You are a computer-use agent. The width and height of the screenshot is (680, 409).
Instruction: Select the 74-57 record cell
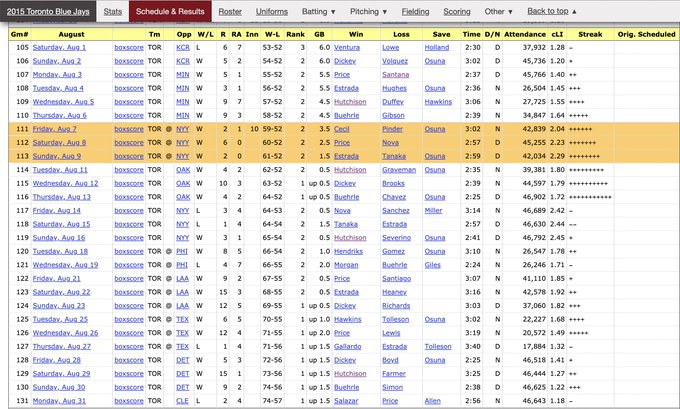pos(272,401)
